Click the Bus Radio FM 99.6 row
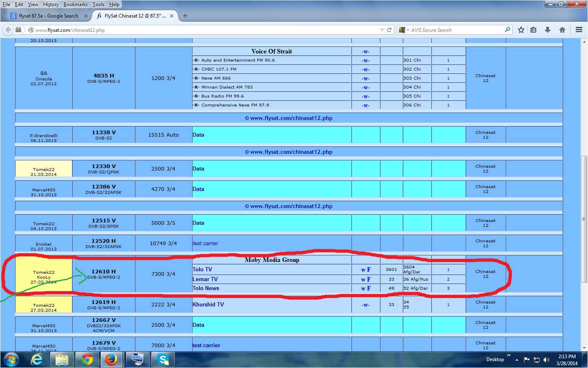 coord(272,96)
